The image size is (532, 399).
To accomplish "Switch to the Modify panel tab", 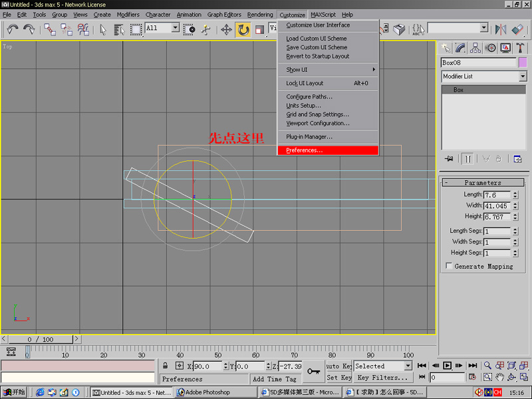I will [x=460, y=48].
